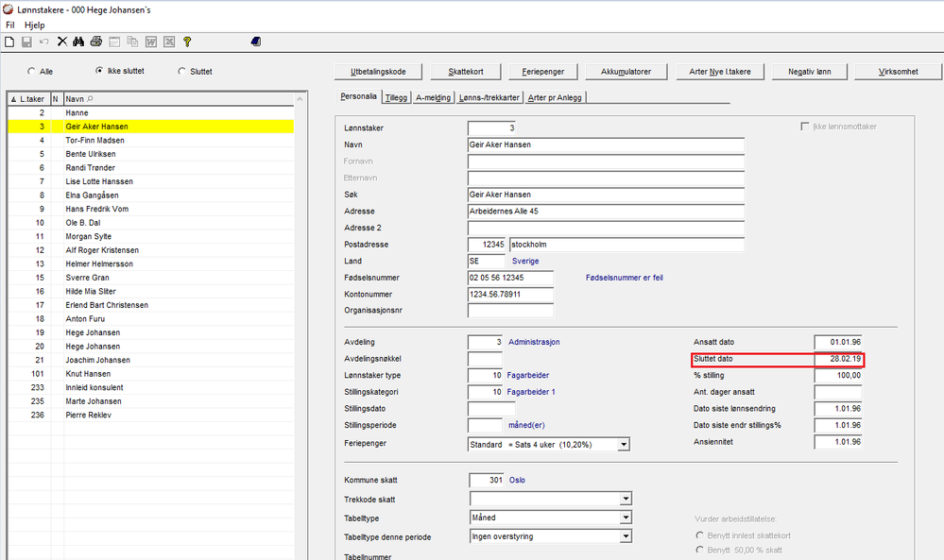Switch to the Arter pr Anlegg tab
This screenshot has width=944, height=560.
pos(555,97)
